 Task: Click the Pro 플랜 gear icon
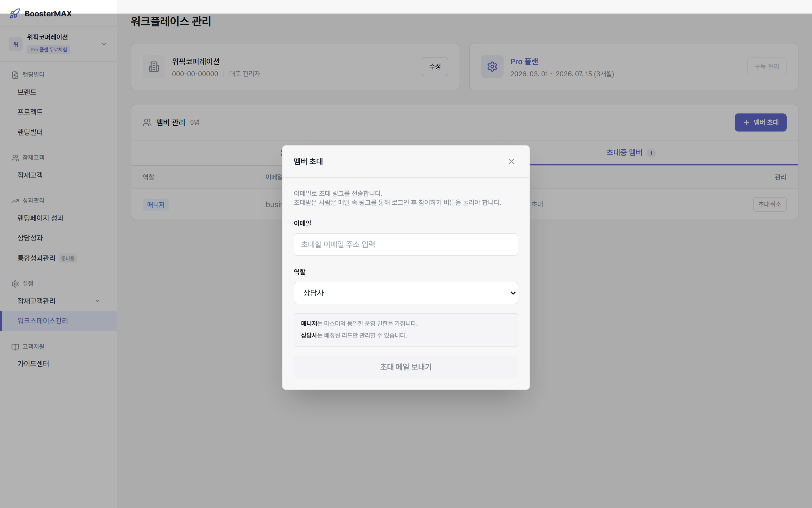(x=492, y=67)
